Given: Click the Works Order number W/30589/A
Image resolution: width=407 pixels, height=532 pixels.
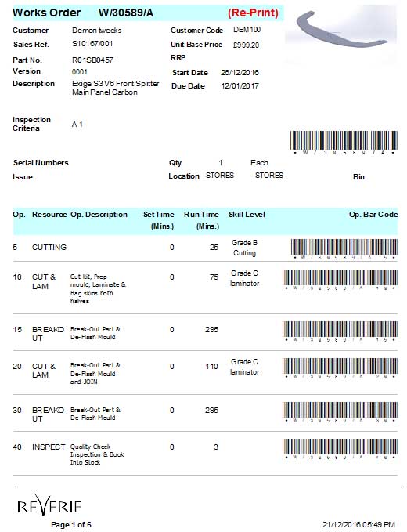Looking at the screenshot, I should point(126,13).
